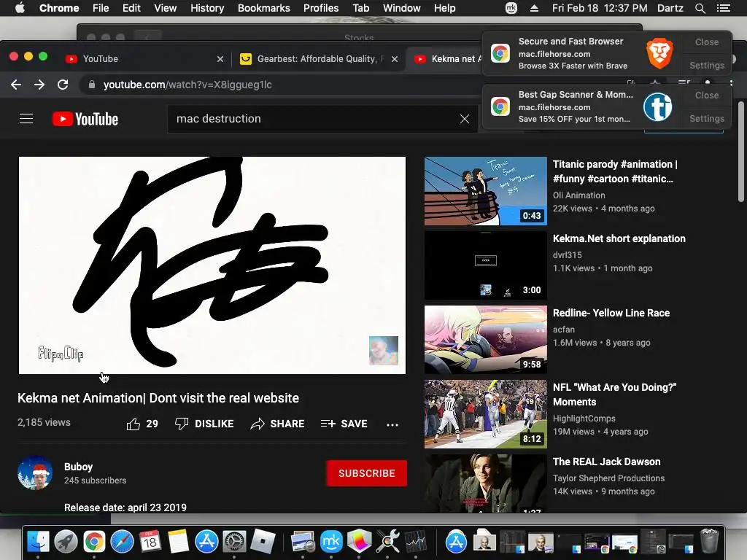Close the Gearbest tab
Screen dimensions: 747x560
[395, 59]
